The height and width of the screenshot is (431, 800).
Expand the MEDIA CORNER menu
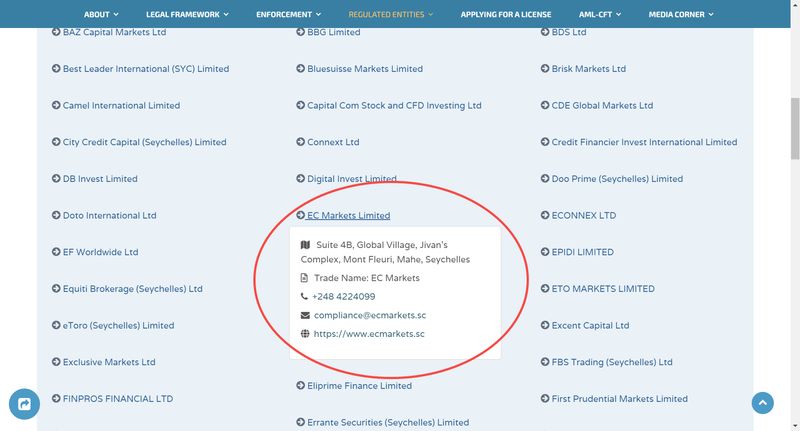(681, 14)
